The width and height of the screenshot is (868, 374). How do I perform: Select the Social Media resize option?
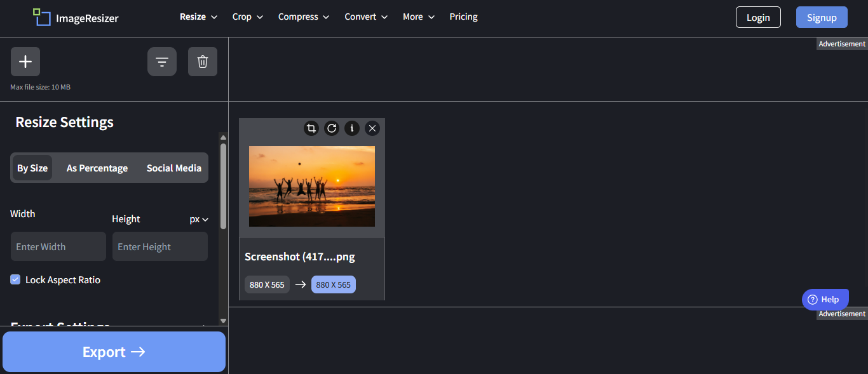coord(173,168)
